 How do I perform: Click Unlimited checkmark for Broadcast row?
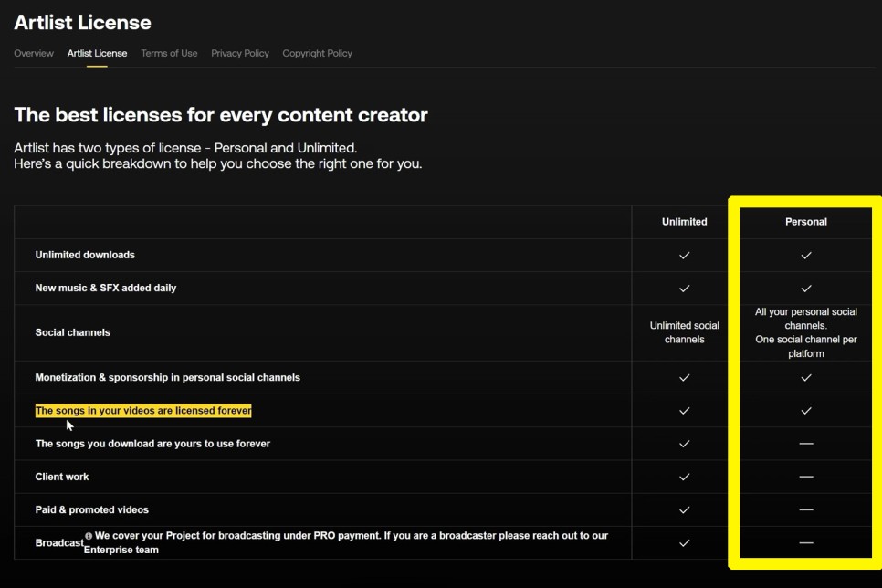(684, 543)
